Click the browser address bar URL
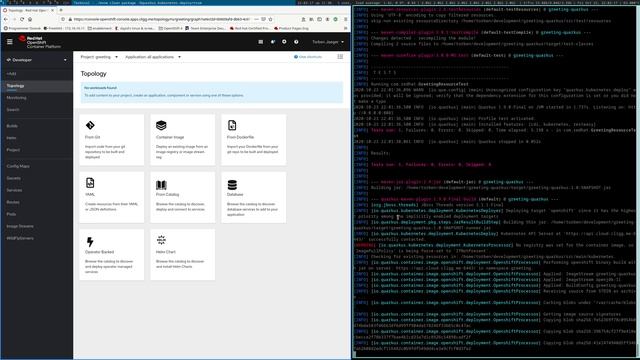The height and width of the screenshot is (360, 640). [x=161, y=19]
